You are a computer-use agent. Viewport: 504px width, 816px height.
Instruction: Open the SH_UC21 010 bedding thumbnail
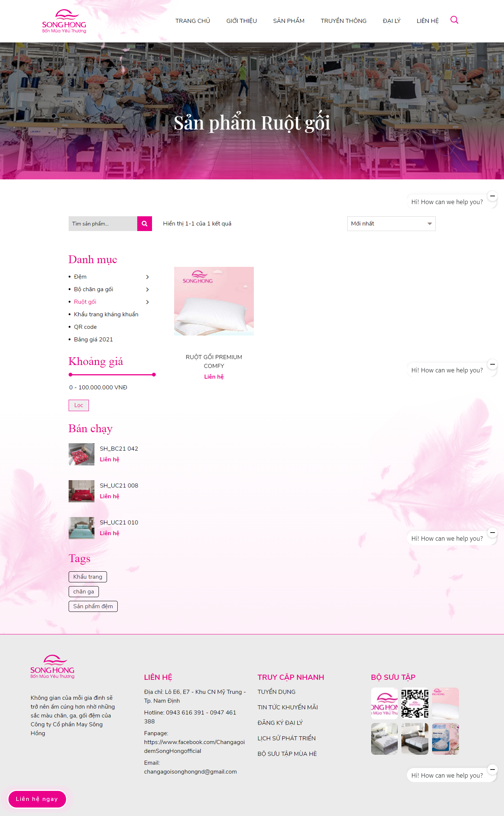82,528
